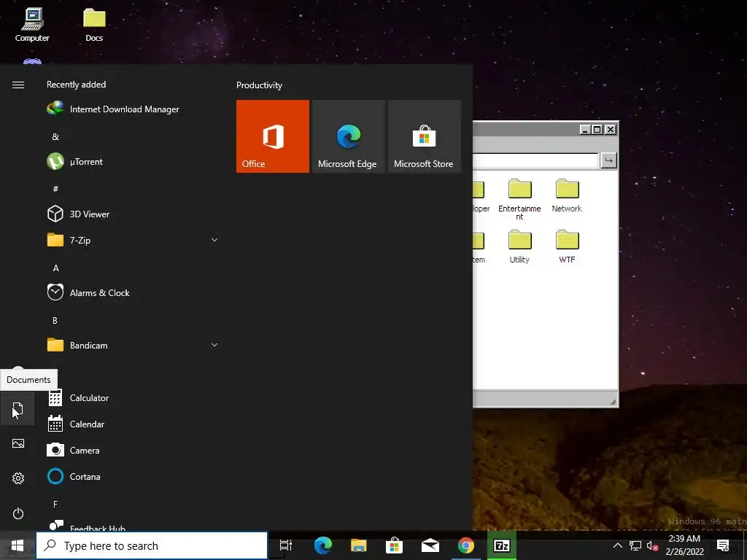Screen dimensions: 747x560
Task: Expand the Start menu hamburger button
Action: [x=18, y=85]
